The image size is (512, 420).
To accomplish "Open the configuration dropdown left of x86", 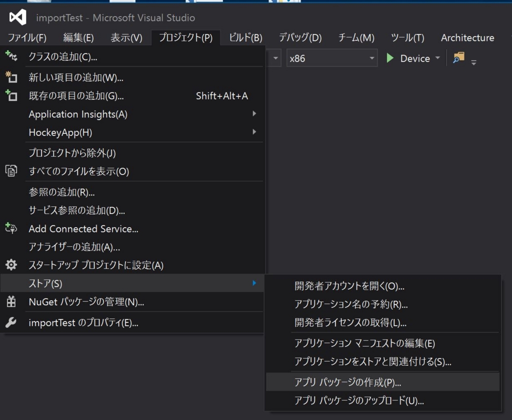I will [275, 58].
